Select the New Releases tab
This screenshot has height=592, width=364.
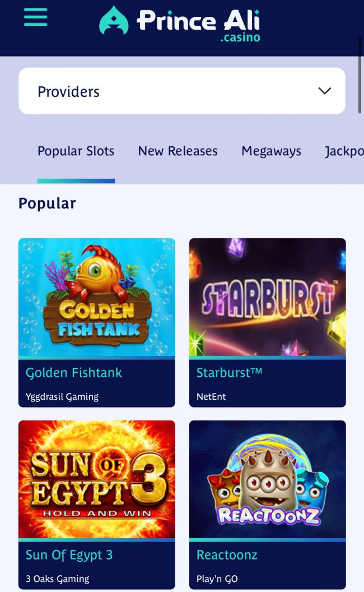[x=178, y=151]
